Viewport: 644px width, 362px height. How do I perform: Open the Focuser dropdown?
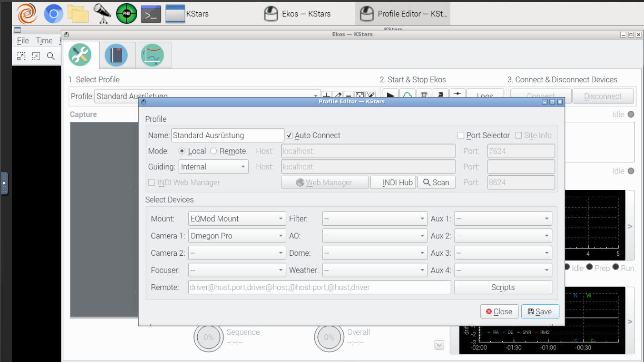click(237, 270)
